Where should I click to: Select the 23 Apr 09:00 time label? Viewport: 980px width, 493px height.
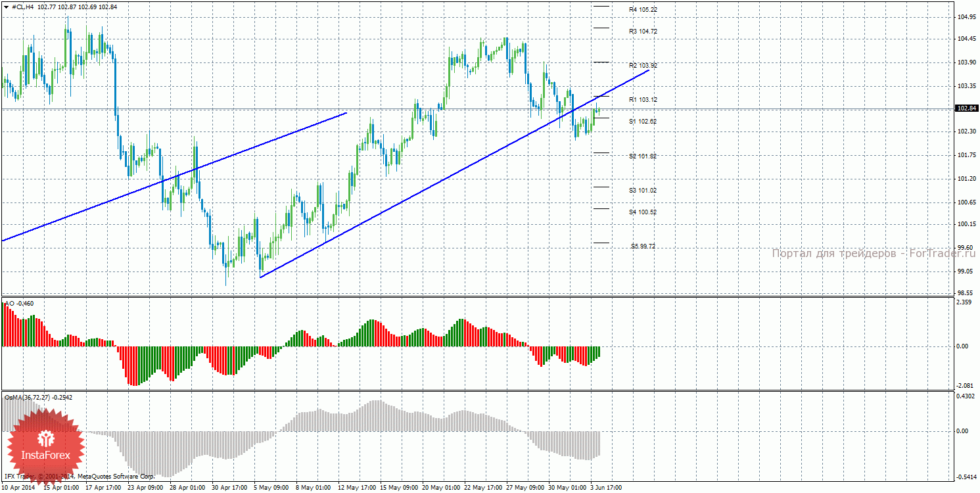(x=146, y=488)
